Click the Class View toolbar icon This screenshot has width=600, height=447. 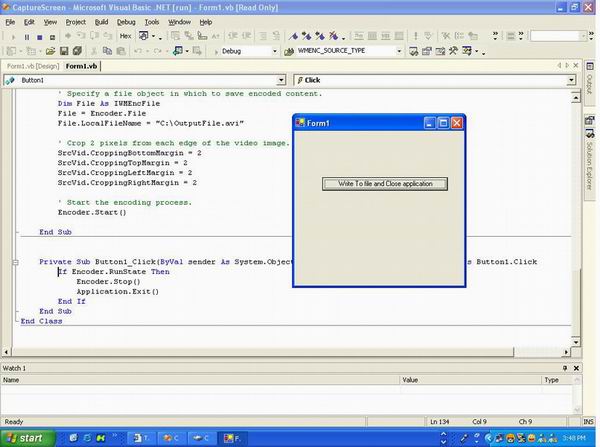point(467,51)
